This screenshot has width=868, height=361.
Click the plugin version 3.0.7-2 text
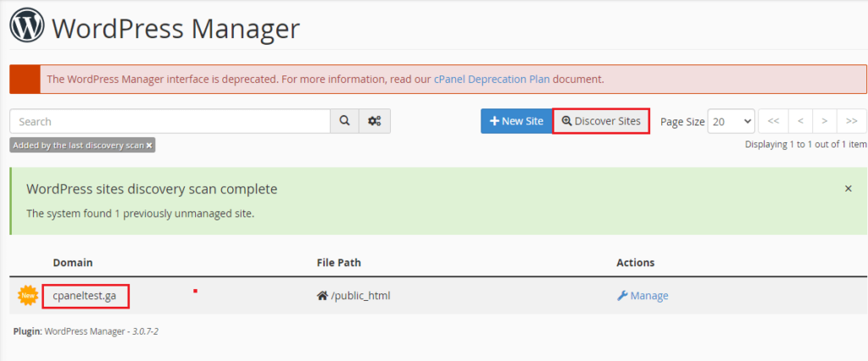click(145, 331)
